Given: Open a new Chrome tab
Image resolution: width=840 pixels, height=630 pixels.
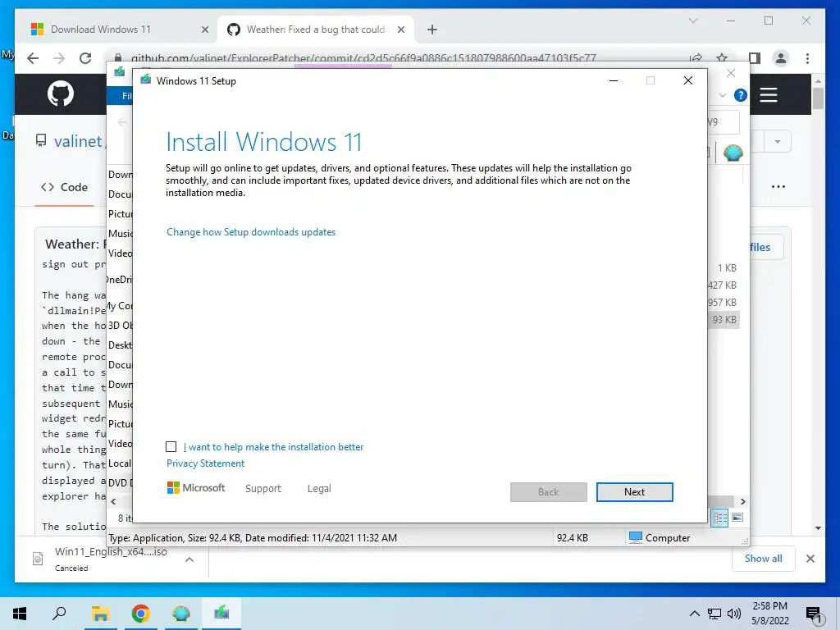Looking at the screenshot, I should coord(432,30).
